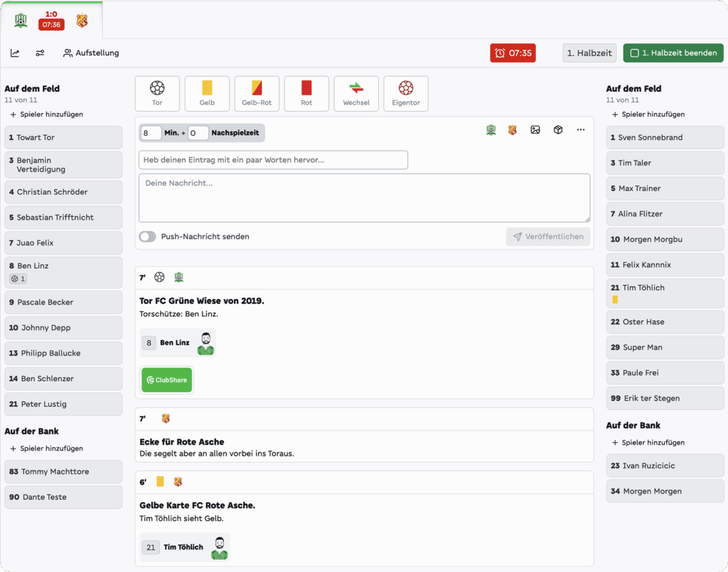This screenshot has width=728, height=572.
Task: Click the 3D box icon in editor
Action: pos(558,130)
